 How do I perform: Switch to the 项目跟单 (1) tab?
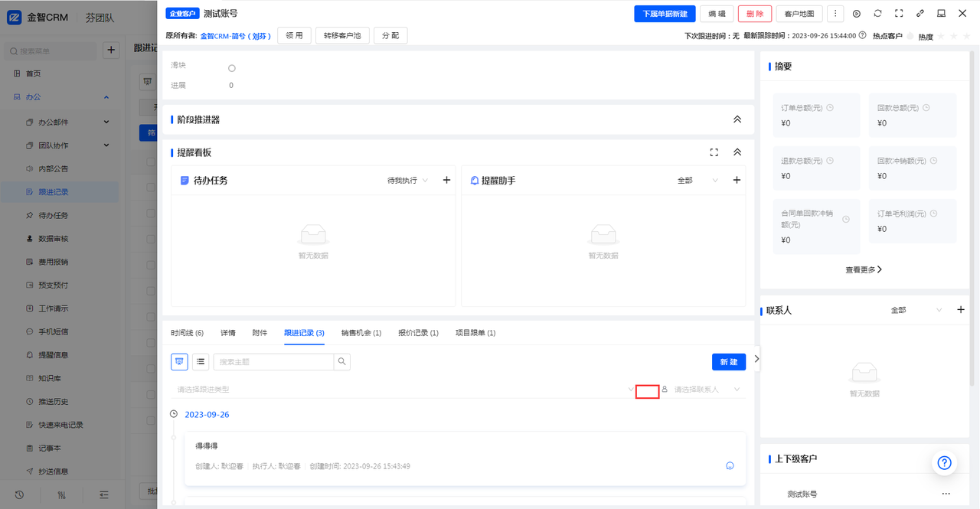[475, 333]
